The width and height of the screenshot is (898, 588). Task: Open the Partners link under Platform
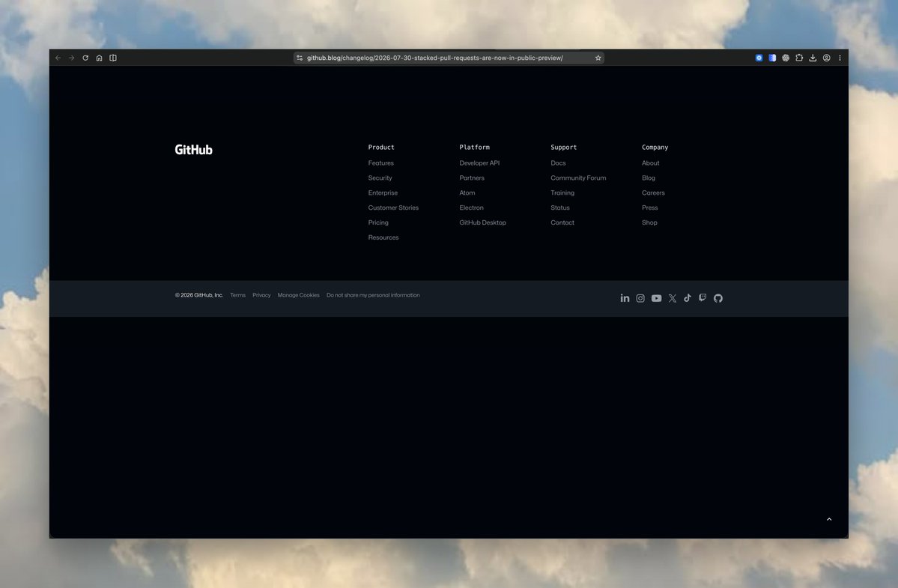click(471, 178)
